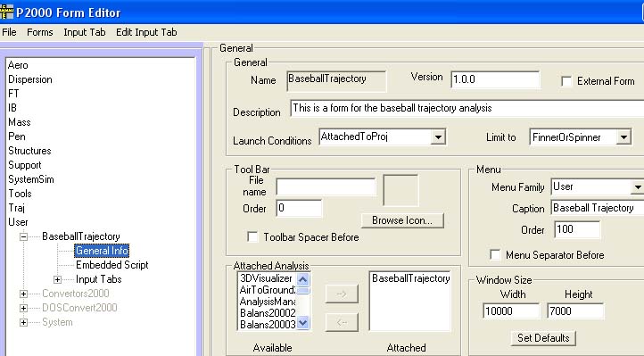This screenshot has width=644, height=356.
Task: Open the Forms menu
Action: click(40, 32)
